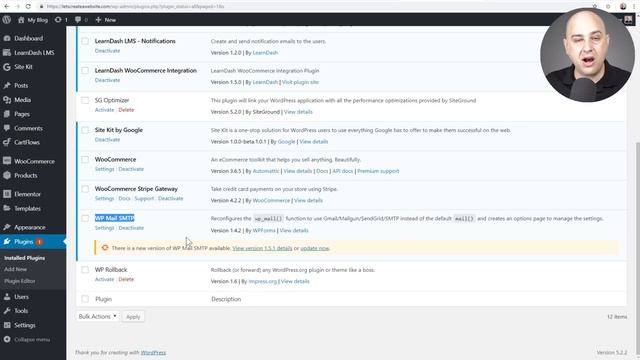Delete SG Optimizer plugin
Screen dimensions: 640x360
[x=126, y=110]
